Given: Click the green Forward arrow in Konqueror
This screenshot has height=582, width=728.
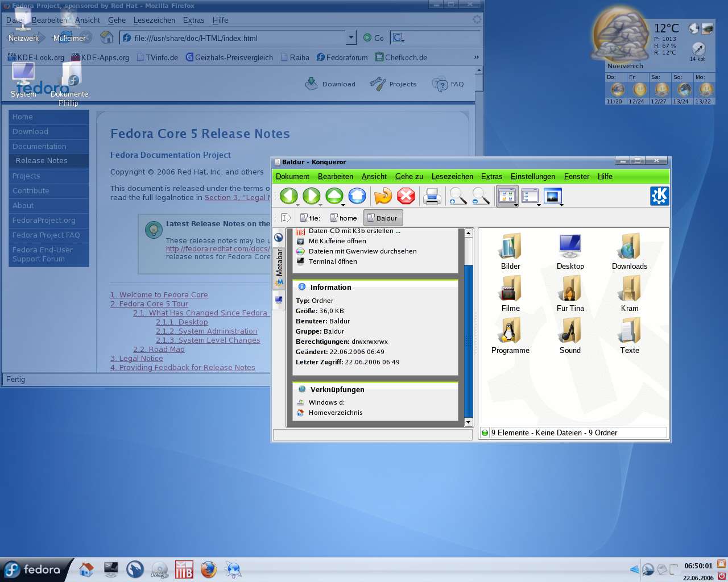Looking at the screenshot, I should pos(312,196).
